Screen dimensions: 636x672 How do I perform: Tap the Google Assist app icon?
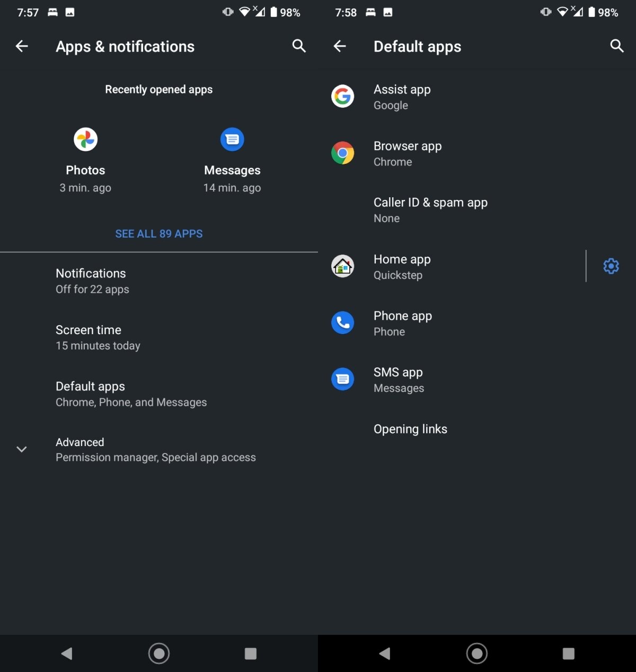[x=342, y=96]
